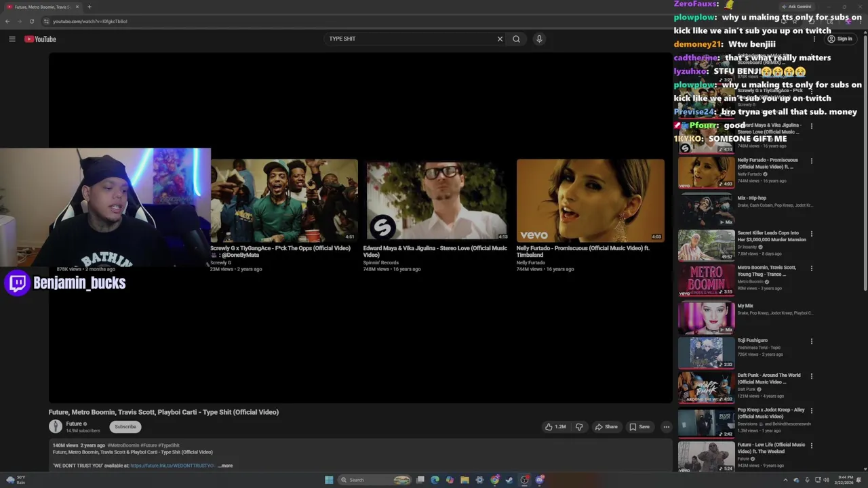Go back in browser history

[8, 21]
